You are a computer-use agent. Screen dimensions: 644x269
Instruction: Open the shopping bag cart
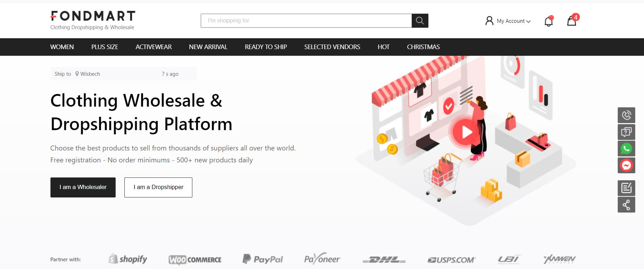573,20
